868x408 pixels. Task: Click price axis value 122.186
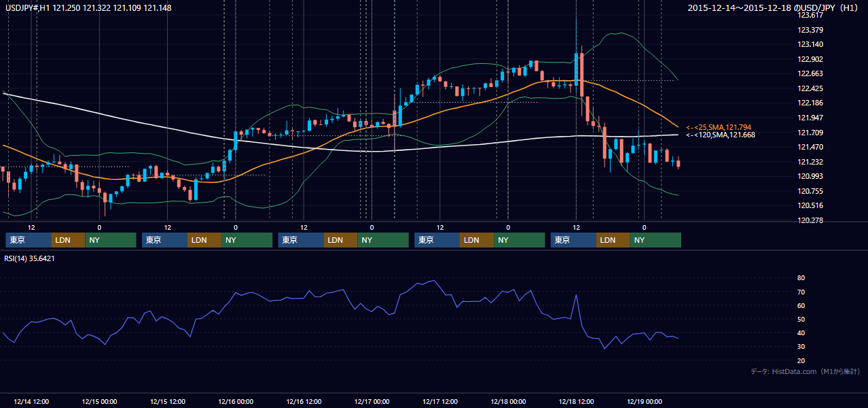[810, 103]
